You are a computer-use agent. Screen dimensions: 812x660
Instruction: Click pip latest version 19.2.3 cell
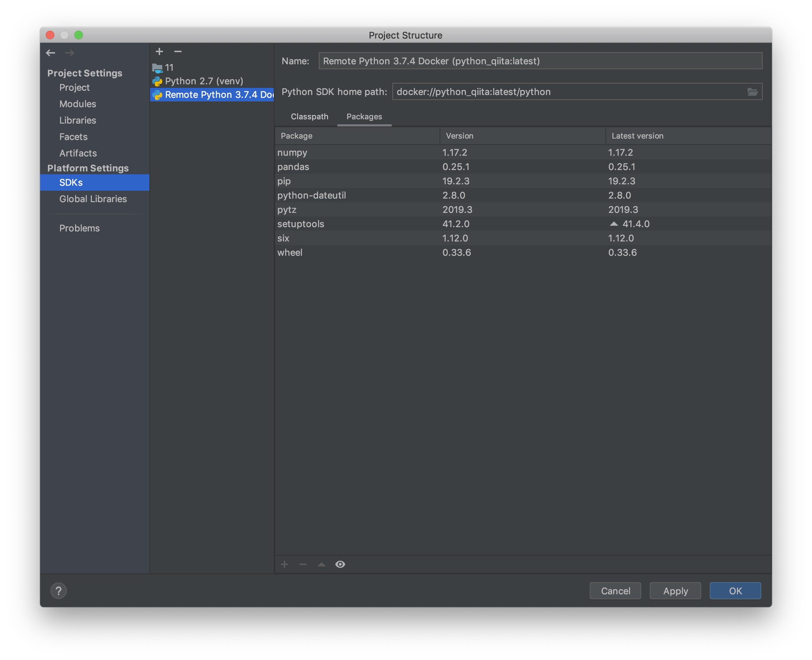(x=622, y=181)
